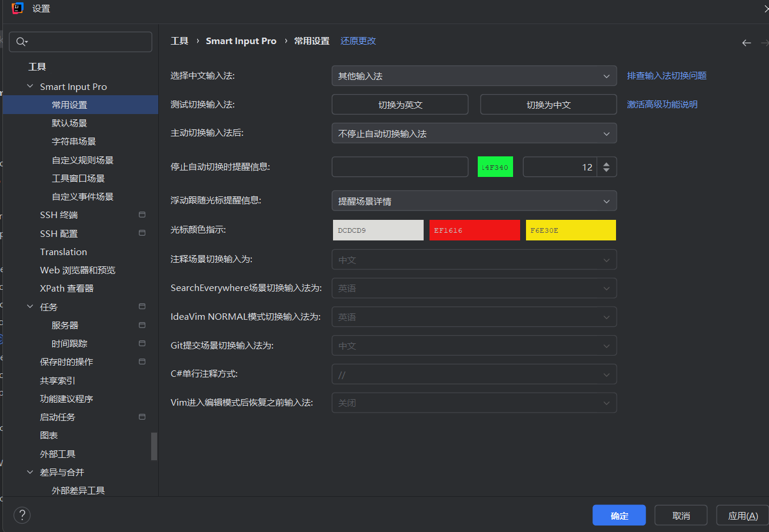Screen dimensions: 769x532
Task: Open help via the question mark icon
Action: click(22, 515)
